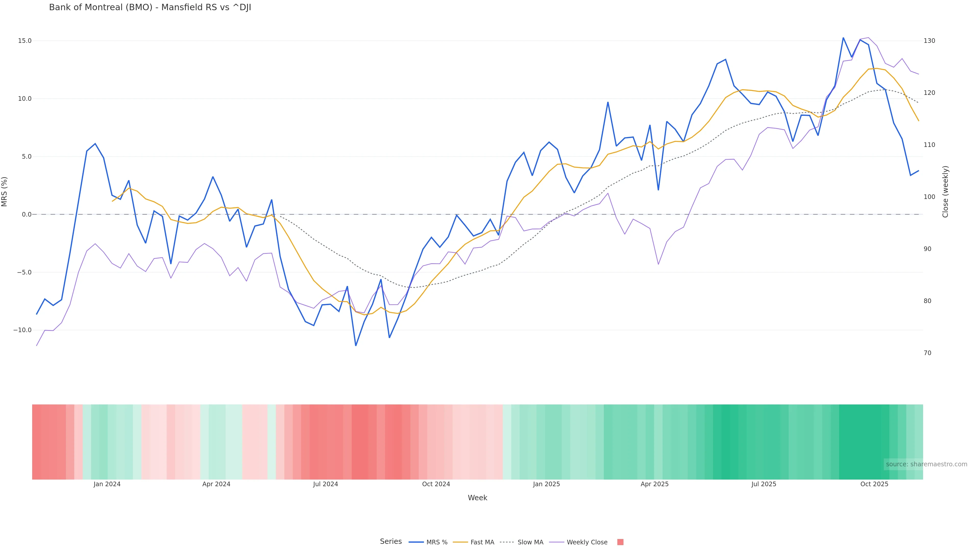The width and height of the screenshot is (980, 551).
Task: Select the Jan 2024 x-axis tick label
Action: [x=107, y=484]
